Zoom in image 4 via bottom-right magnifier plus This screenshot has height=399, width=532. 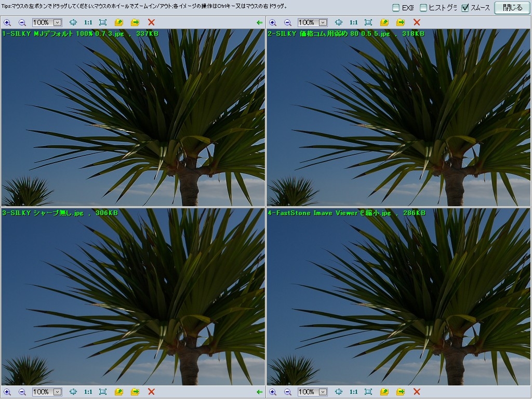pyautogui.click(x=272, y=392)
